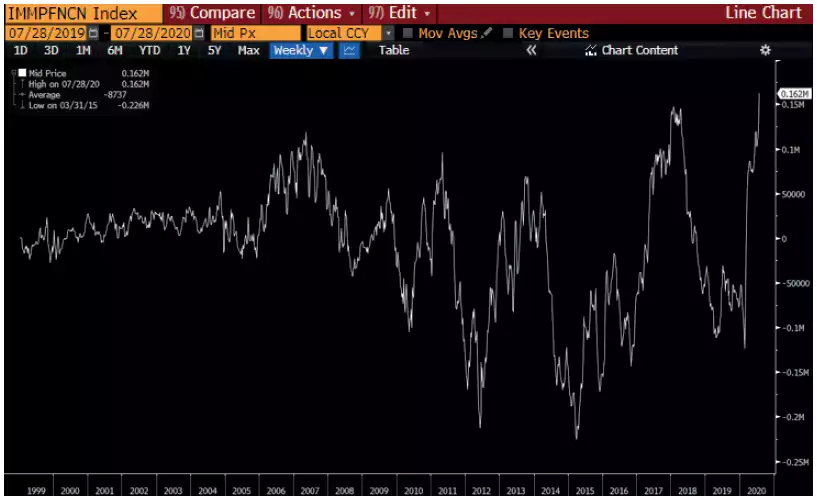Image resolution: width=817 pixels, height=500 pixels.
Task: Click the Compare button
Action: (x=213, y=13)
